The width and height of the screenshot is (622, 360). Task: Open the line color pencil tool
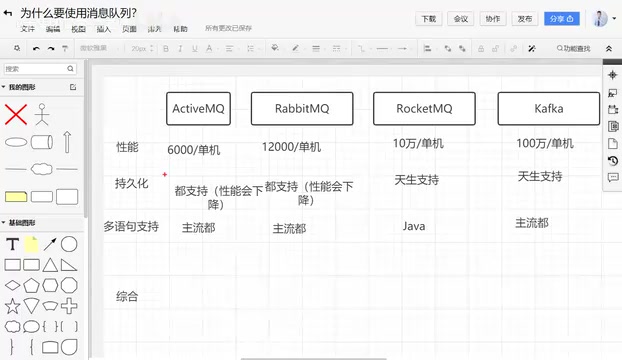(x=296, y=48)
